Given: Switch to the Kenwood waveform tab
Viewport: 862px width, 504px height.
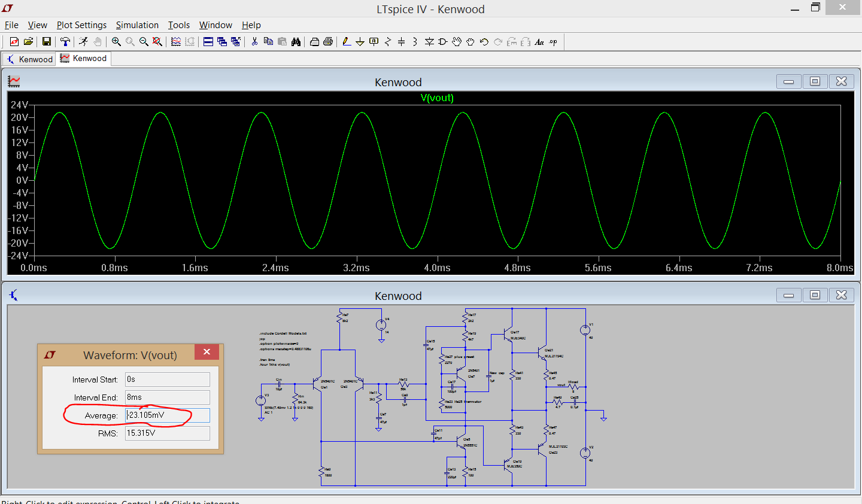Looking at the screenshot, I should tap(83, 58).
